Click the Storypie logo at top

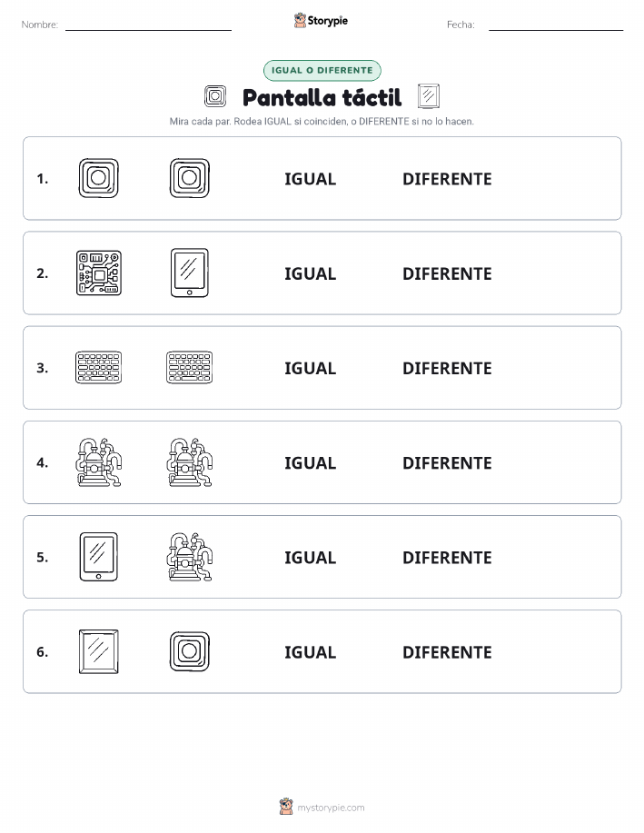(321, 21)
